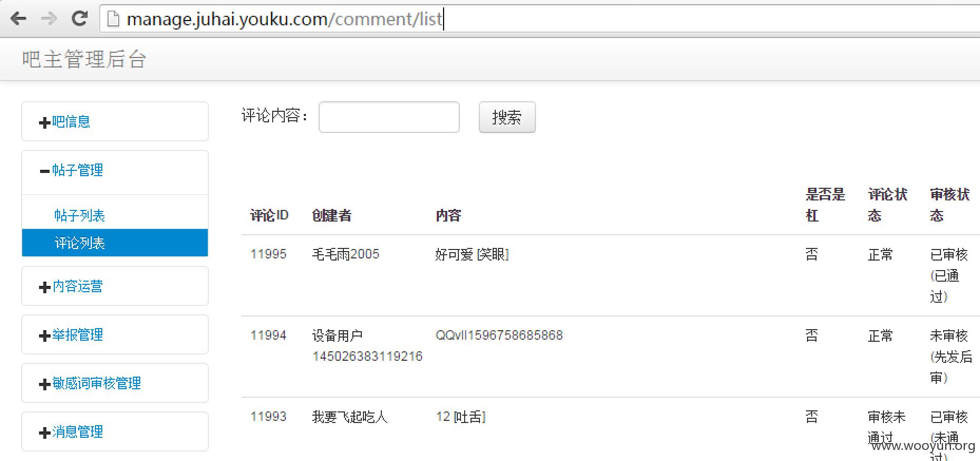
Task: Select the 评论列表 menu item
Action: pyautogui.click(x=115, y=243)
